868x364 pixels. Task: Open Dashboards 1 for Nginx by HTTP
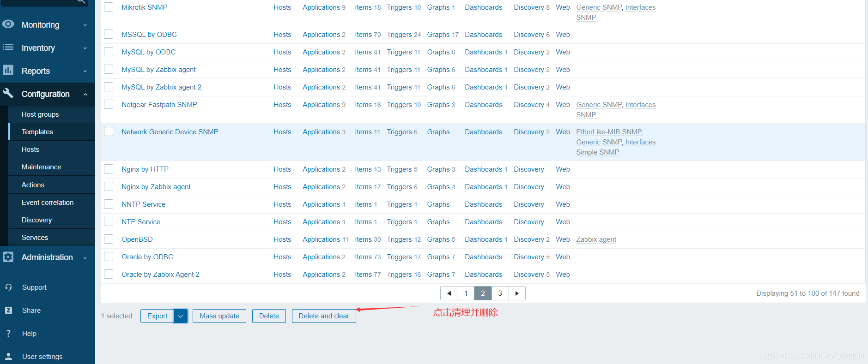[x=486, y=169]
